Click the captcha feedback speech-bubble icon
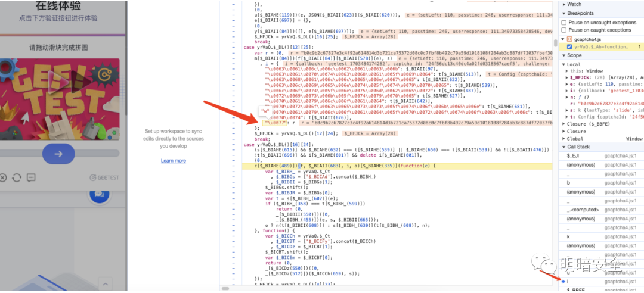This screenshot has width=644, height=293. tap(31, 177)
